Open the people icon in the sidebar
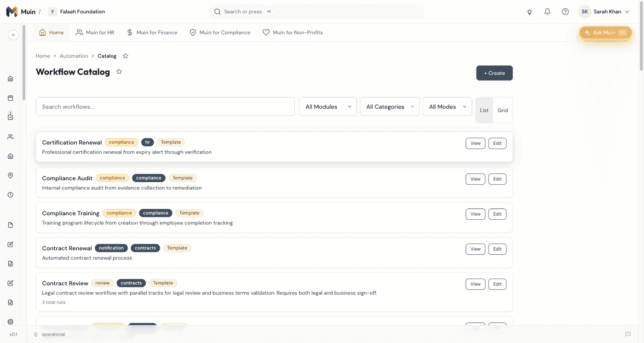 (x=10, y=136)
